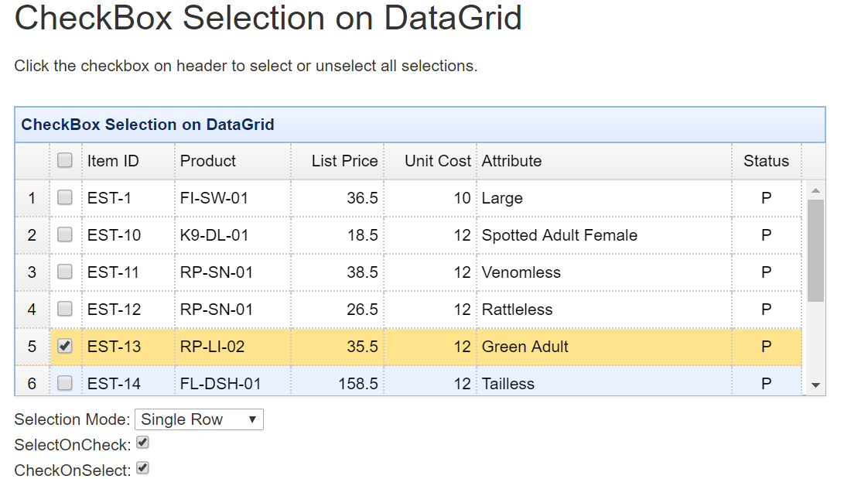Click the scrollbar down arrow
The height and width of the screenshot is (479, 868).
[x=815, y=385]
